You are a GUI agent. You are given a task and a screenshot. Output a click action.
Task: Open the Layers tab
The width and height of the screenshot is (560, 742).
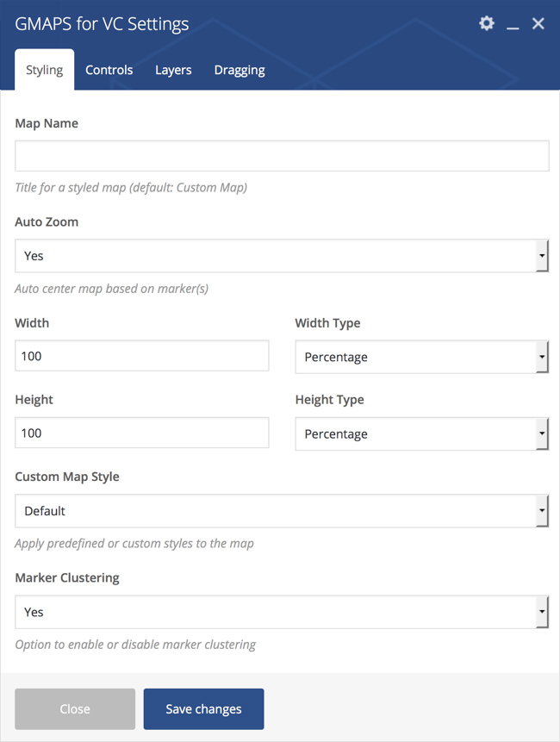[173, 70]
